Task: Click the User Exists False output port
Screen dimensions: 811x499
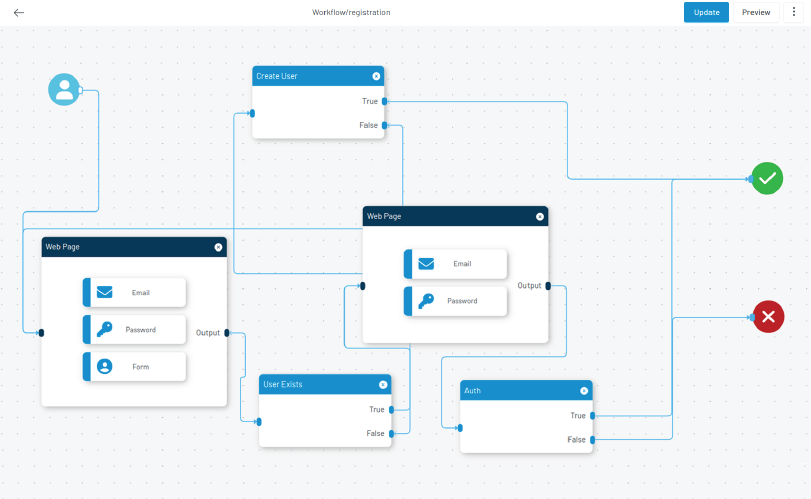Action: coord(392,433)
